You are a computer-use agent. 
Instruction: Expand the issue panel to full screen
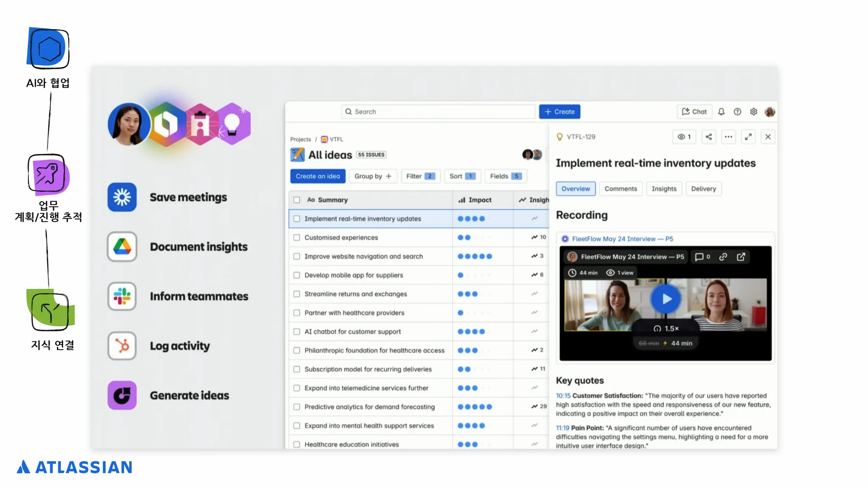pyautogui.click(x=748, y=137)
